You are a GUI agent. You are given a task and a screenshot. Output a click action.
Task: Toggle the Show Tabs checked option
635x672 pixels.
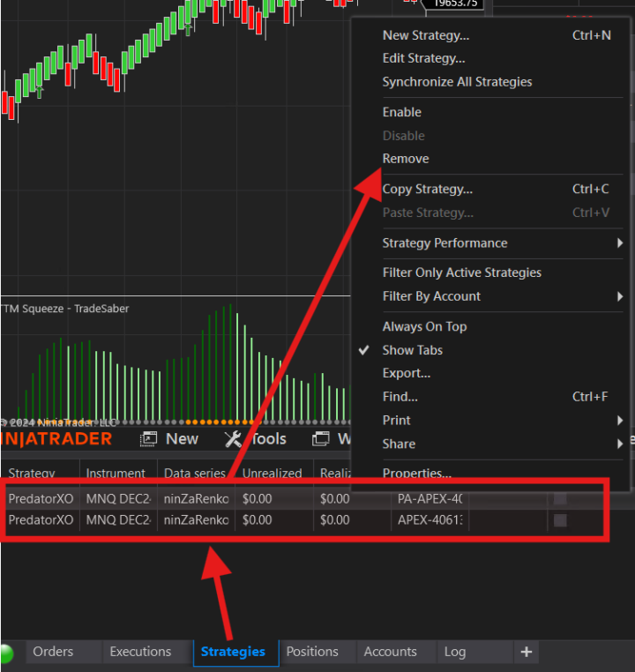tap(412, 350)
